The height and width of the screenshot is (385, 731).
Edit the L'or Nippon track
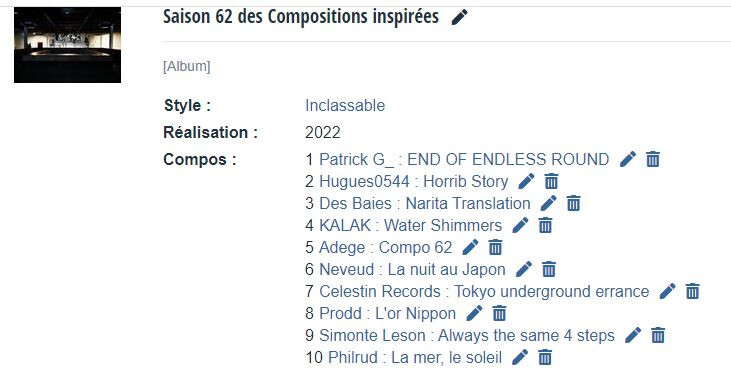pos(474,313)
